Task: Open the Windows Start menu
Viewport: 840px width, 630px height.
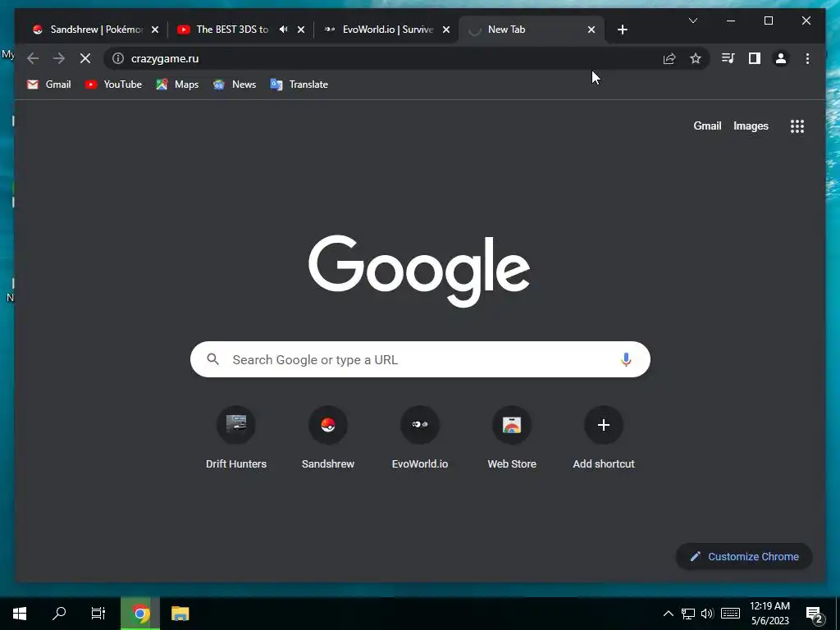Action: pos(20,614)
